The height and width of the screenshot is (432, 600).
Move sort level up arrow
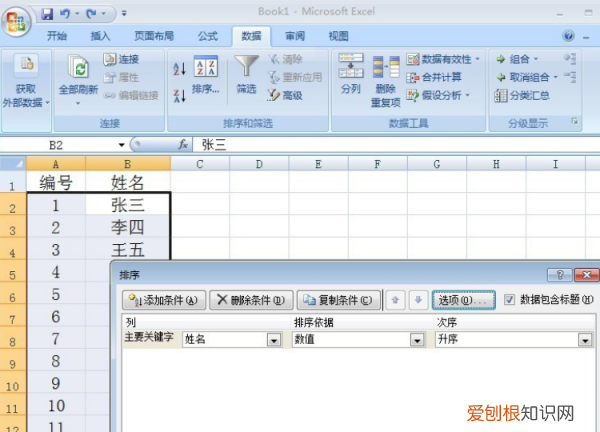(x=395, y=300)
